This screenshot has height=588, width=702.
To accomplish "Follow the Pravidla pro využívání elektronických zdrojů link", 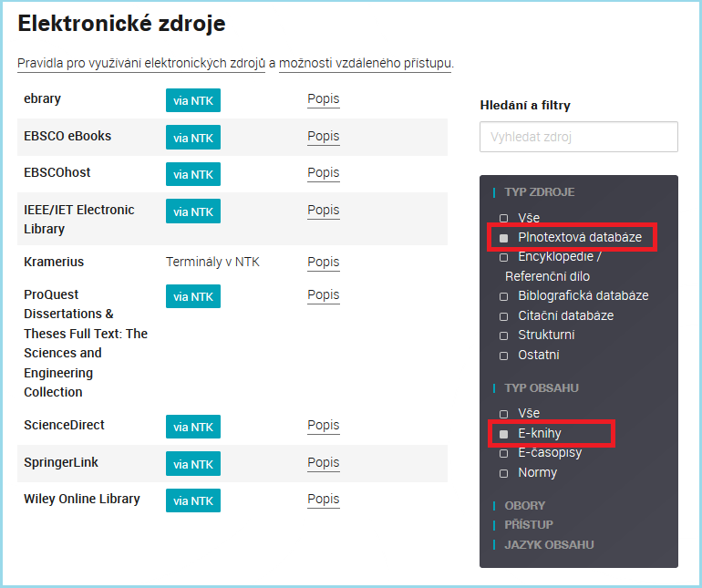I will pyautogui.click(x=140, y=63).
